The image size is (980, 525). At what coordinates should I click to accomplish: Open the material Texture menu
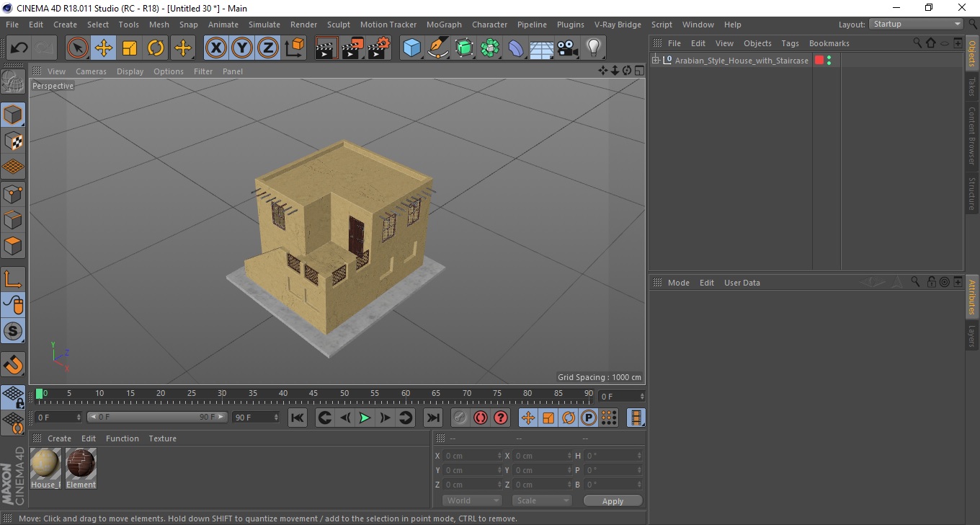162,438
